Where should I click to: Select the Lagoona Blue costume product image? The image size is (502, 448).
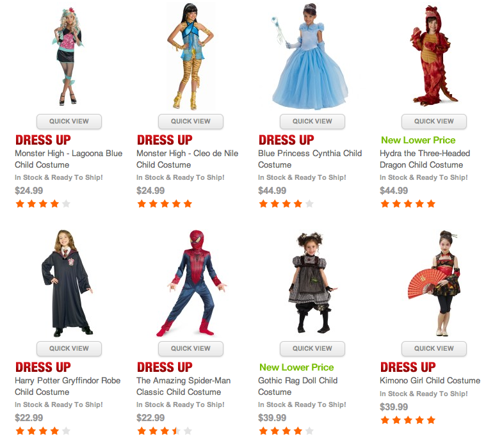[x=68, y=56]
